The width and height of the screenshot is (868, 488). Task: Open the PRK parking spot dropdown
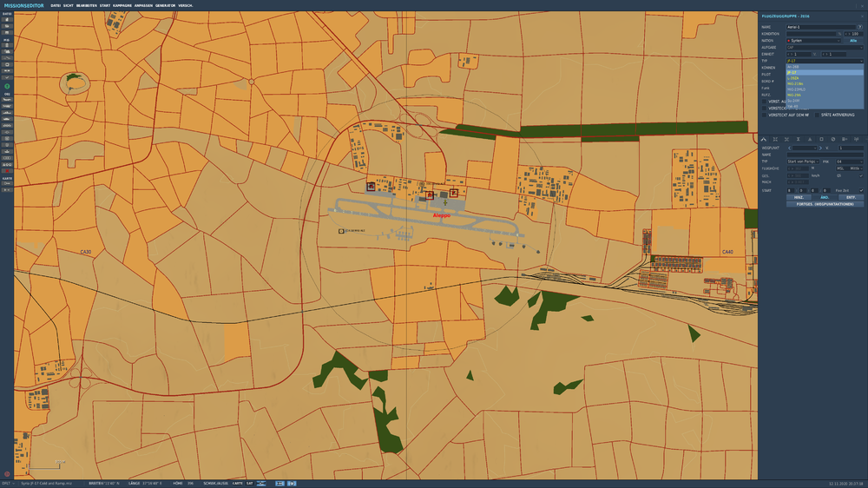850,162
